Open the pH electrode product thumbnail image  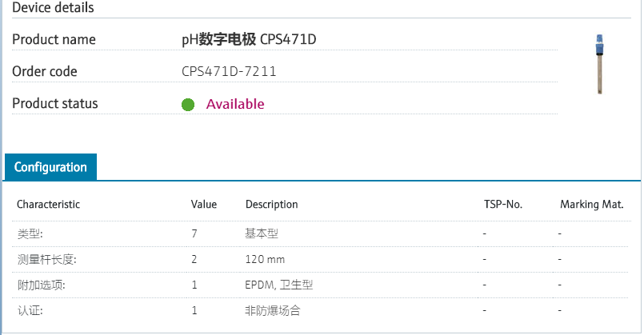[598, 64]
